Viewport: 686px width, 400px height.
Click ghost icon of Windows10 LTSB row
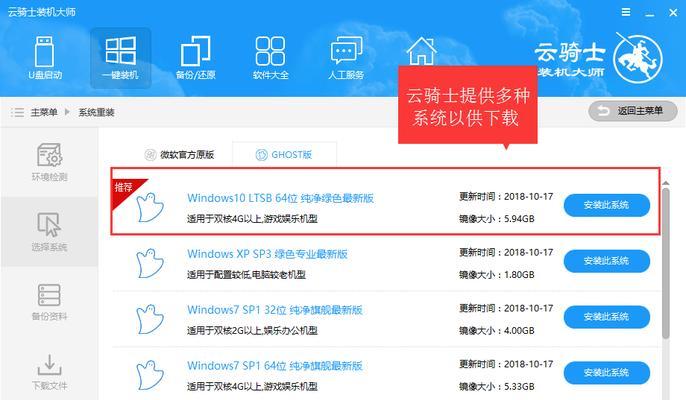[x=150, y=207]
